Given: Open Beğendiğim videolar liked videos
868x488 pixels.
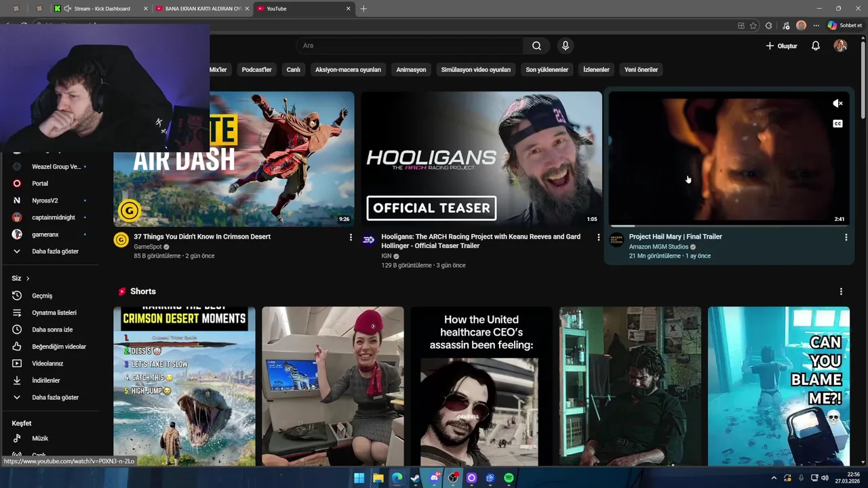Looking at the screenshot, I should tap(59, 346).
